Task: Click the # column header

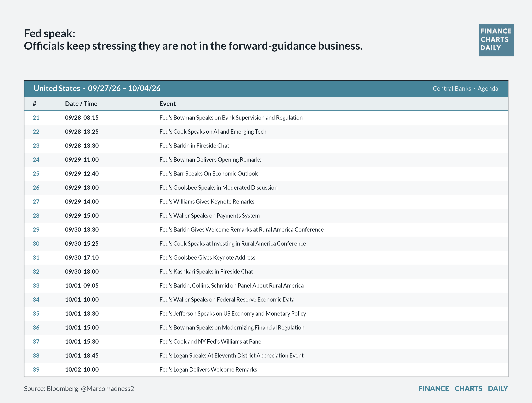Action: (x=34, y=104)
